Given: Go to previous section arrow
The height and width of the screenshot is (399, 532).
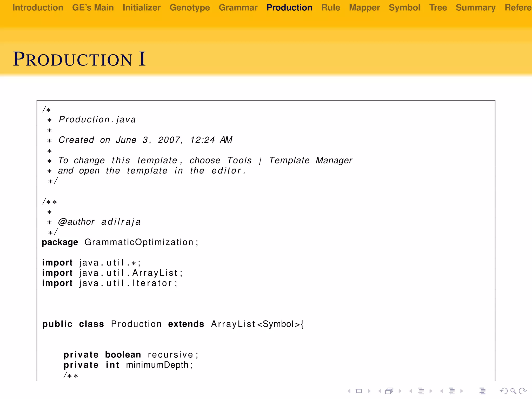Looking at the screenshot, I should pos(441,391).
